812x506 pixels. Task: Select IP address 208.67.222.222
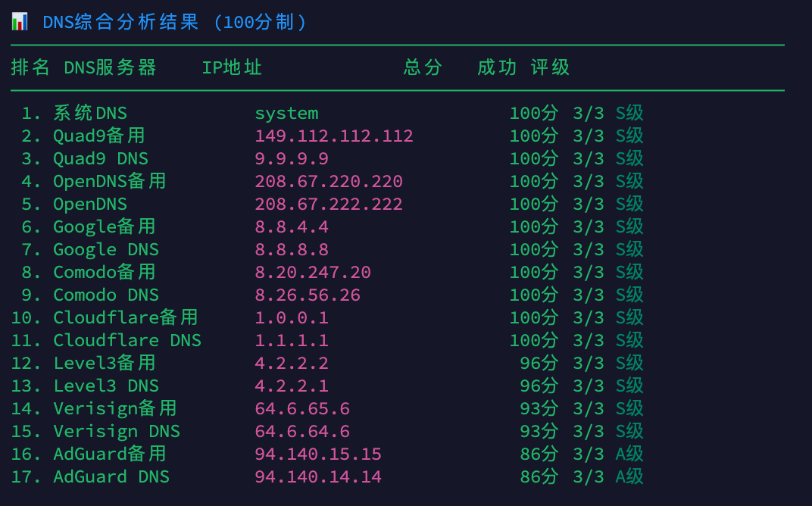[329, 204]
